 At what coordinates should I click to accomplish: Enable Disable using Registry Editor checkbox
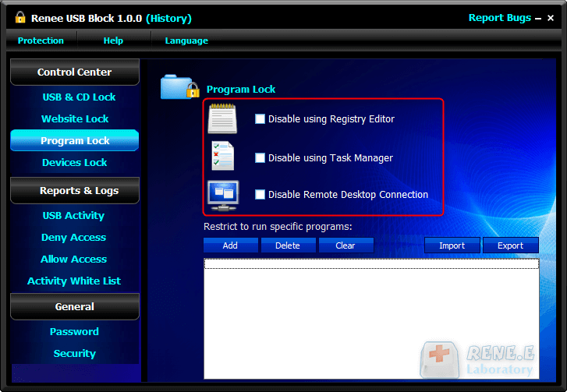[260, 119]
